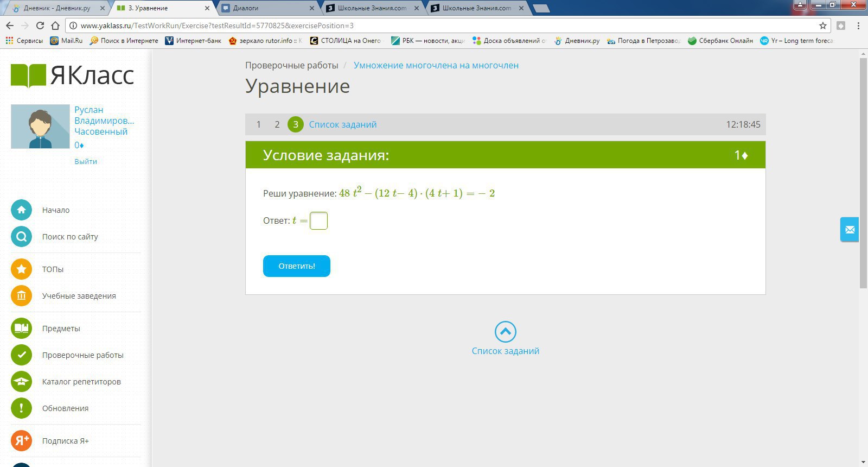
Task: Open the blue envelope message button
Action: (850, 230)
